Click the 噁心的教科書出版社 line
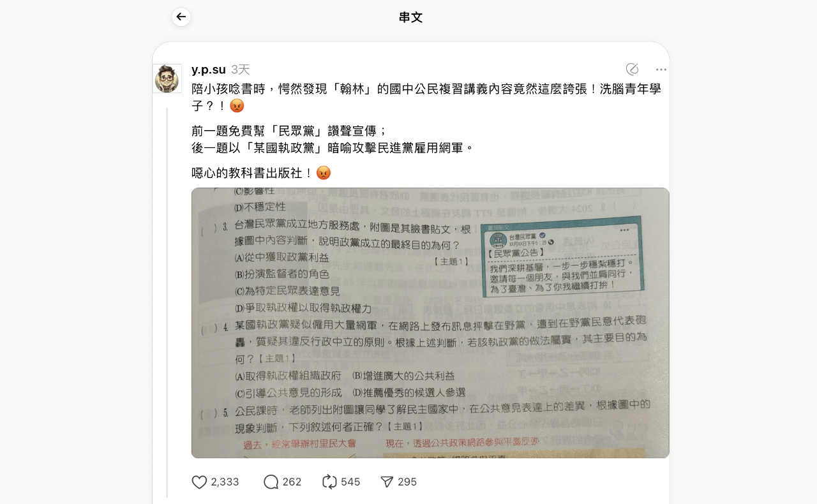Image resolution: width=817 pixels, height=504 pixels. (x=261, y=173)
